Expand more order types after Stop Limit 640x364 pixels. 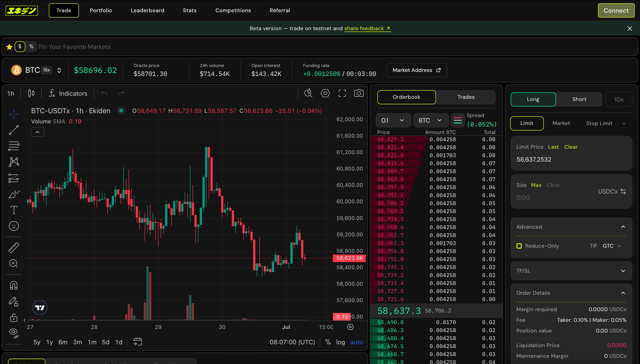pyautogui.click(x=624, y=123)
